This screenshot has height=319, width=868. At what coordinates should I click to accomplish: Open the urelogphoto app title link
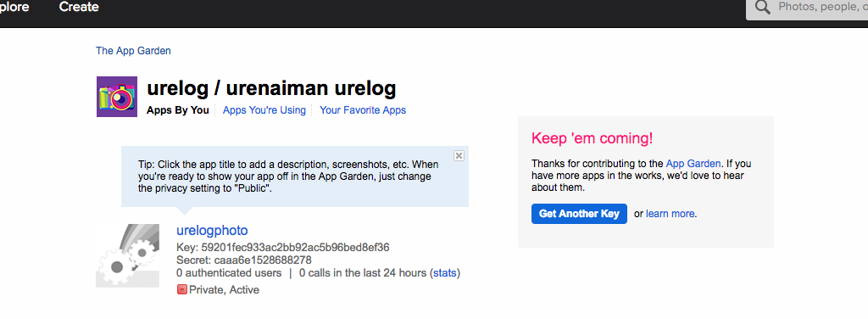(x=212, y=231)
